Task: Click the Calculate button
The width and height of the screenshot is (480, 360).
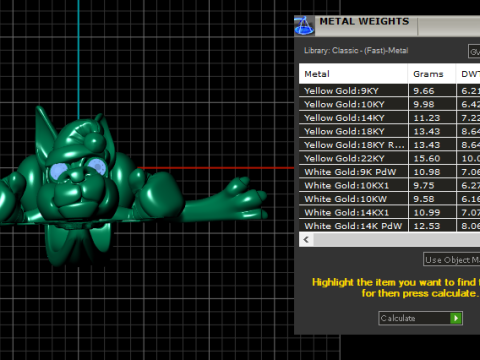Action: (x=420, y=318)
